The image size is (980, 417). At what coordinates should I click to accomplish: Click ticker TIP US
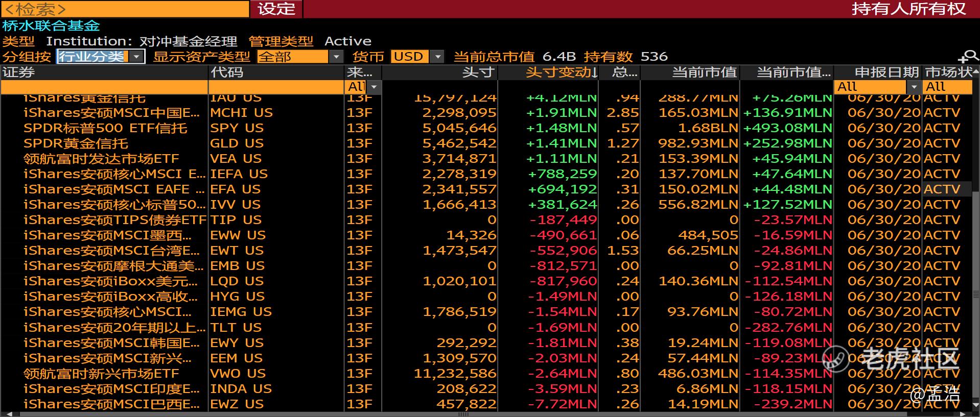pyautogui.click(x=236, y=220)
